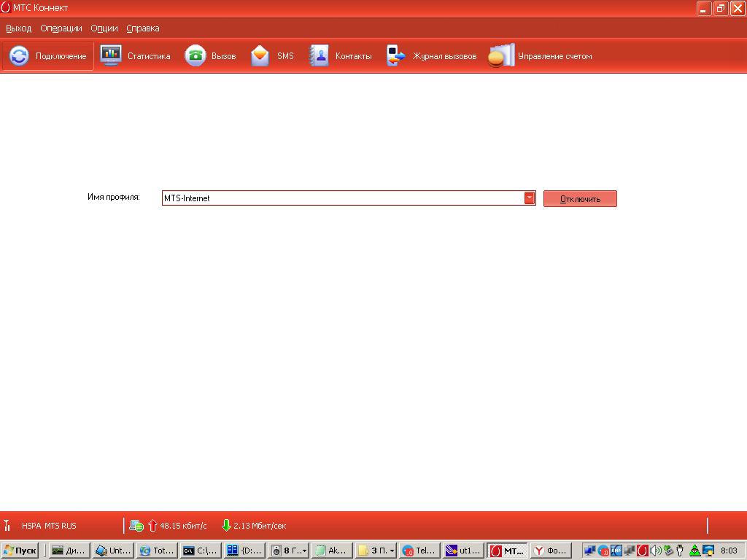The width and height of the screenshot is (747, 560).
Task: Open the Управление счетом account icon
Action: [502, 55]
